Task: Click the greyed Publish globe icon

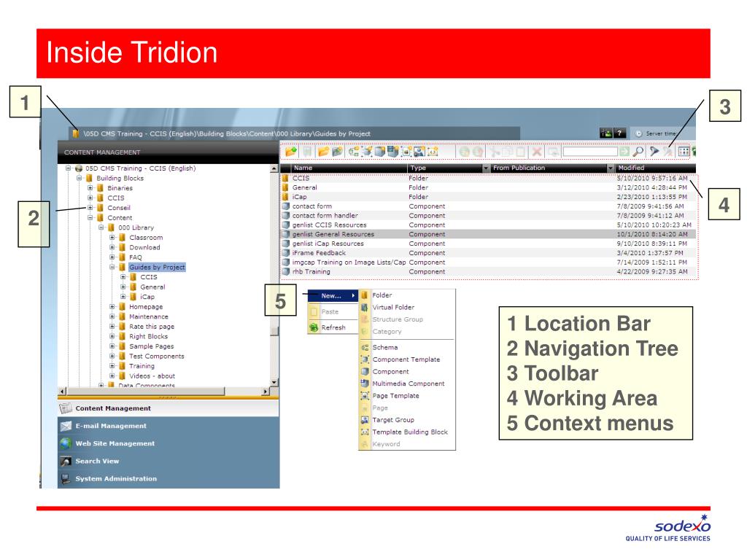Action: (x=465, y=152)
